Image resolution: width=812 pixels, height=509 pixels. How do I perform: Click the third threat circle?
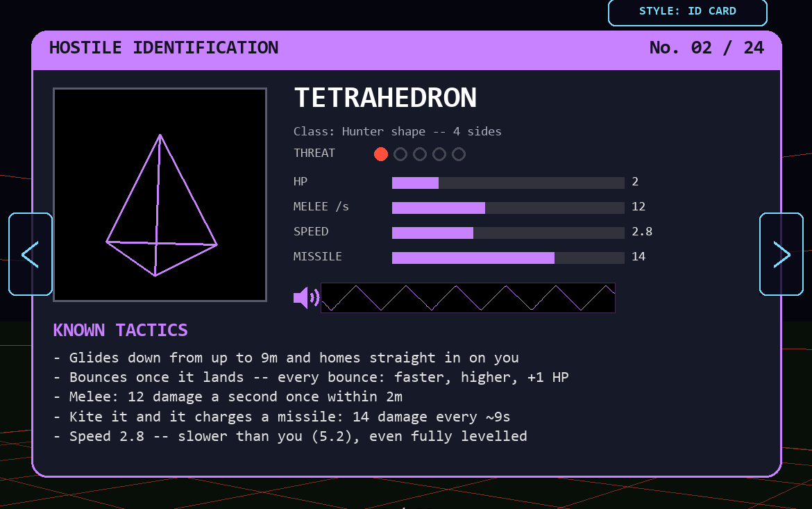[x=420, y=154]
